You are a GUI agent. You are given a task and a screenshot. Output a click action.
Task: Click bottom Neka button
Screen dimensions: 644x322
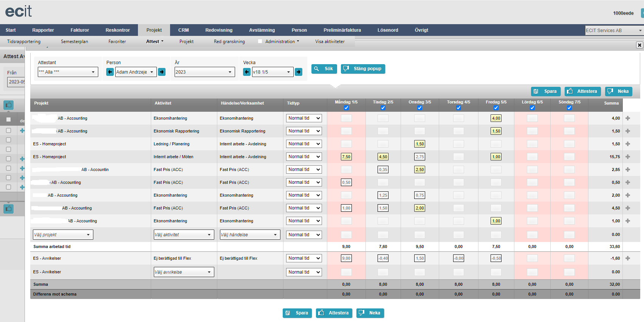370,313
